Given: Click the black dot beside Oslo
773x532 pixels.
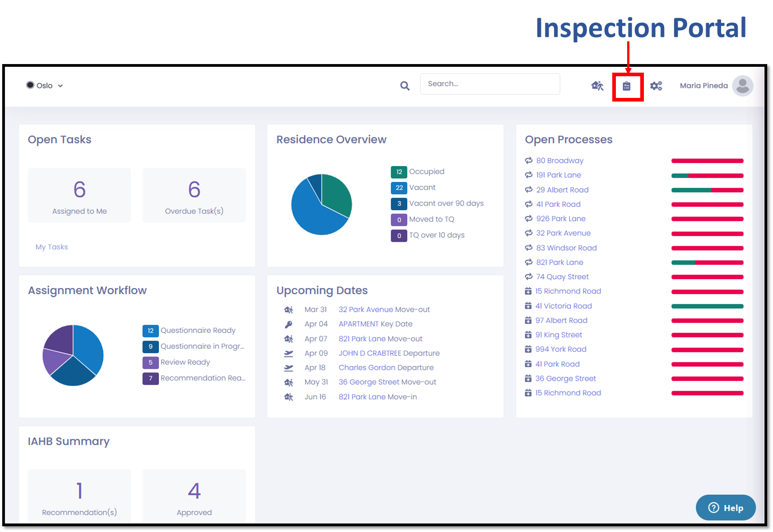Looking at the screenshot, I should pos(30,85).
